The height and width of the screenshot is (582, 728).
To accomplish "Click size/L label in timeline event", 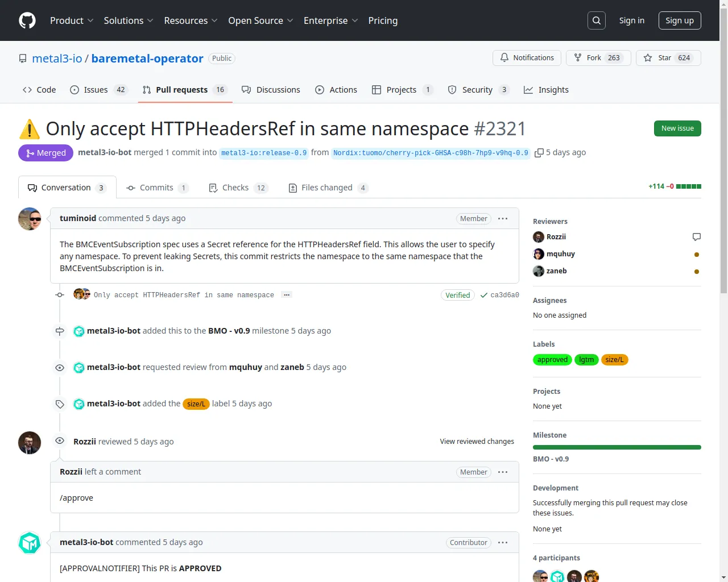I will 196,404.
